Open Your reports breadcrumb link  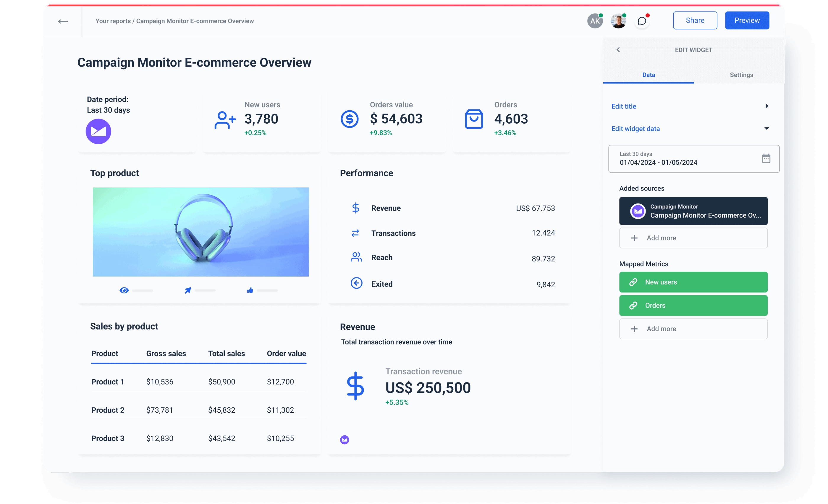coord(113,21)
